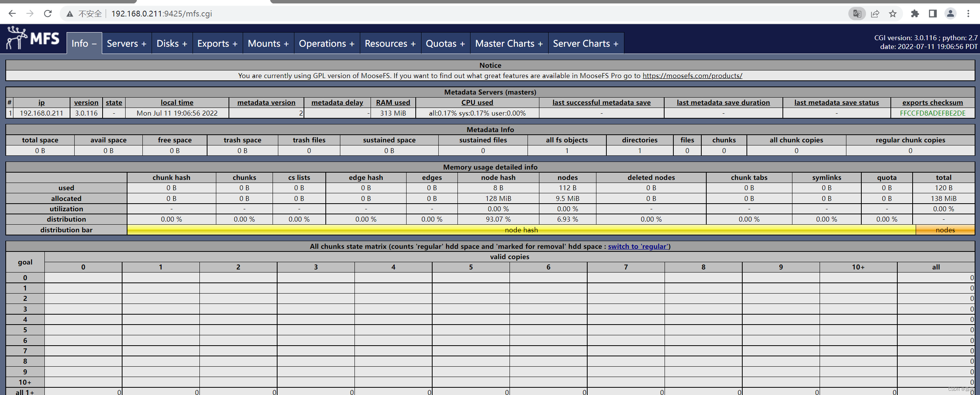Reload the MFS page
The image size is (980, 395).
point(48,14)
